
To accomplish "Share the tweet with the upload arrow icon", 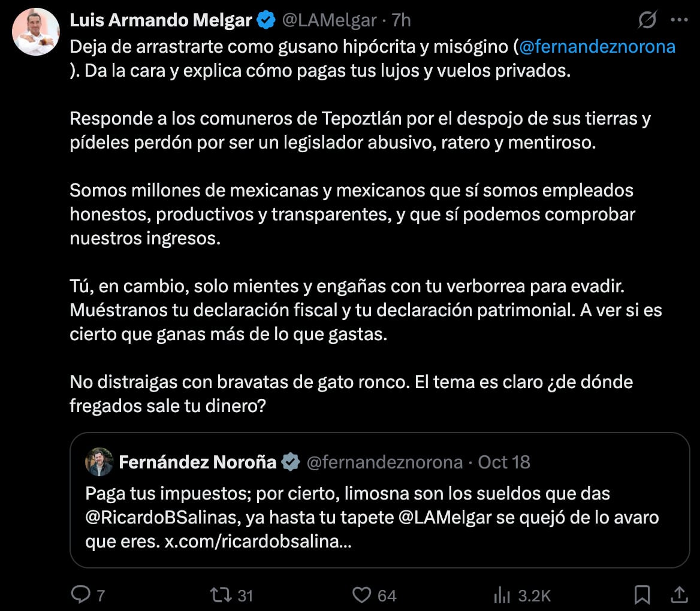I will pyautogui.click(x=679, y=595).
